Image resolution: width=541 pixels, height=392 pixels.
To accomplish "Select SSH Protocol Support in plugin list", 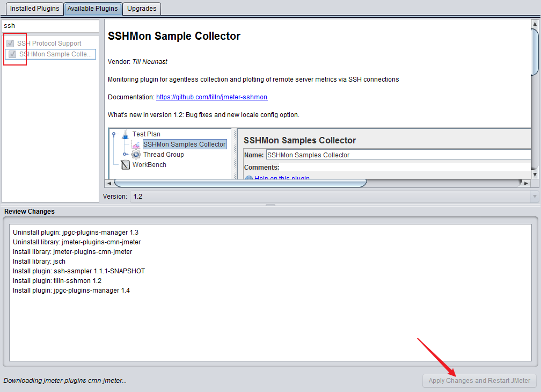I will coord(49,43).
